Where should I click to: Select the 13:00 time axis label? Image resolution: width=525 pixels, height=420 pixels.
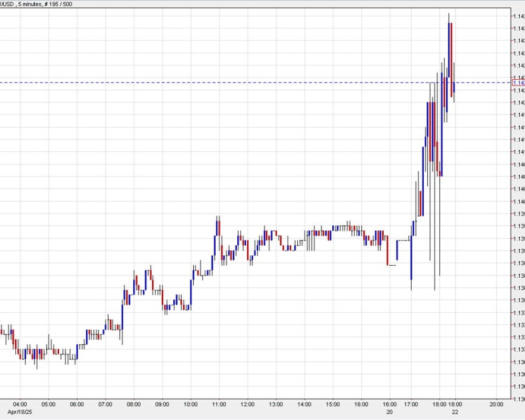coord(276,404)
